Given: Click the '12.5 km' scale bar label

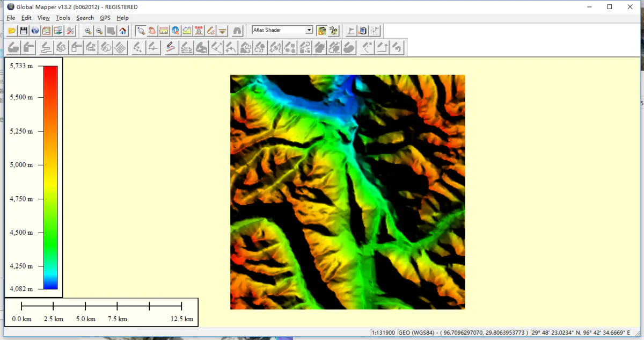Looking at the screenshot, I should click(x=181, y=319).
